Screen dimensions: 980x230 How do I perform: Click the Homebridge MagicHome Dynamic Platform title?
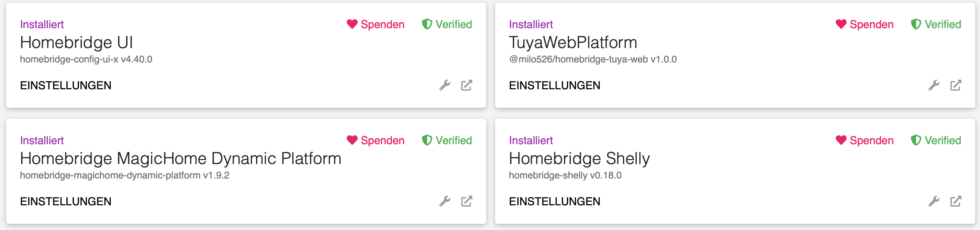pyautogui.click(x=181, y=159)
